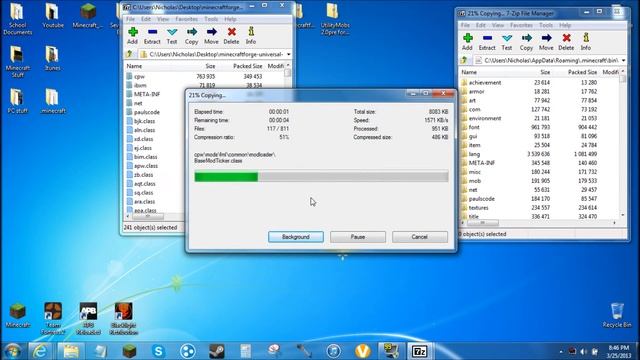Open Internet Explorer from taskbar
Viewport: 640px width, 360px height.
(40, 351)
